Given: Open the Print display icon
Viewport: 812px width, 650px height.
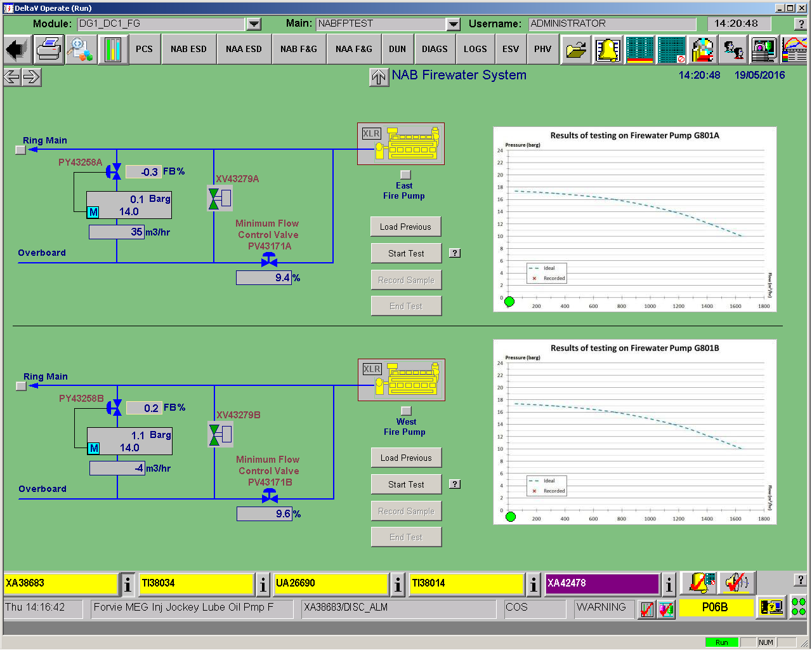Looking at the screenshot, I should [x=48, y=49].
